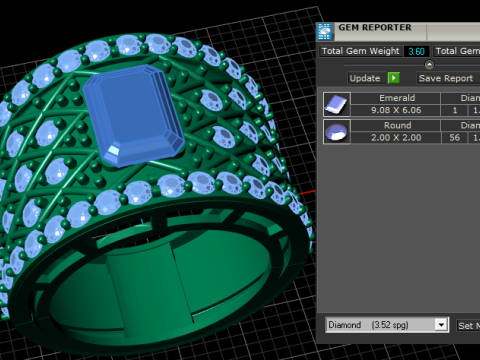The image size is (480, 360).
Task: Select the blue emerald-cut stone in viewport
Action: pos(133,115)
